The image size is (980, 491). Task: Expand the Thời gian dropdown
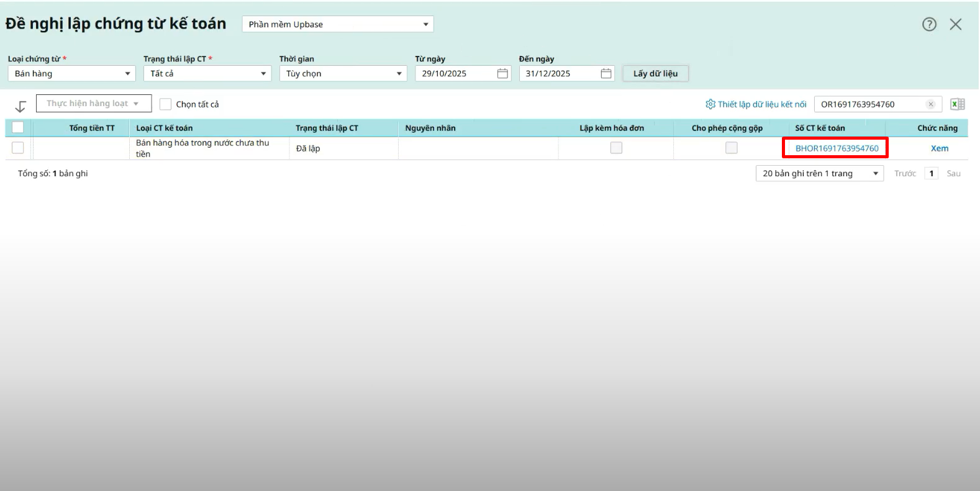(x=343, y=73)
